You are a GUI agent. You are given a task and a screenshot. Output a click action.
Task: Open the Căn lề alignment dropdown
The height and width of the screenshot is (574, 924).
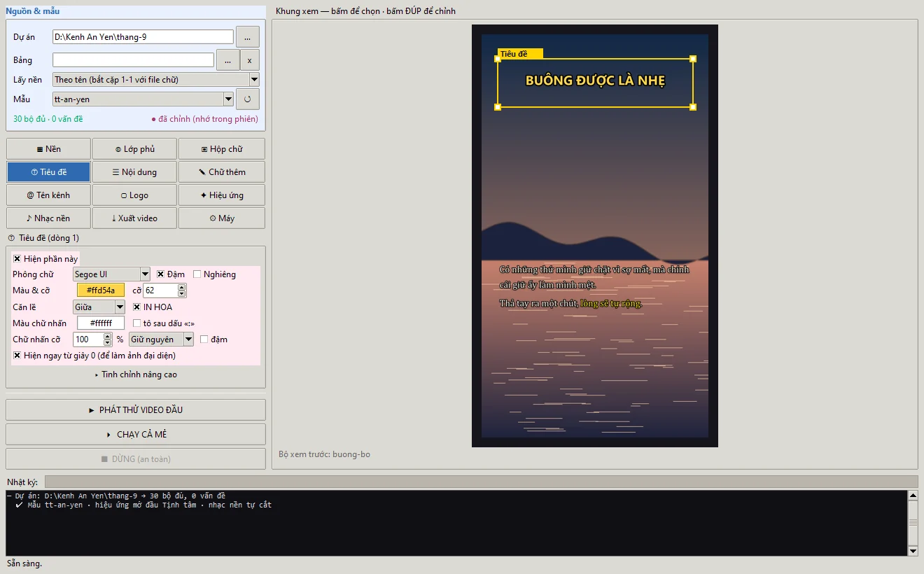click(x=99, y=307)
